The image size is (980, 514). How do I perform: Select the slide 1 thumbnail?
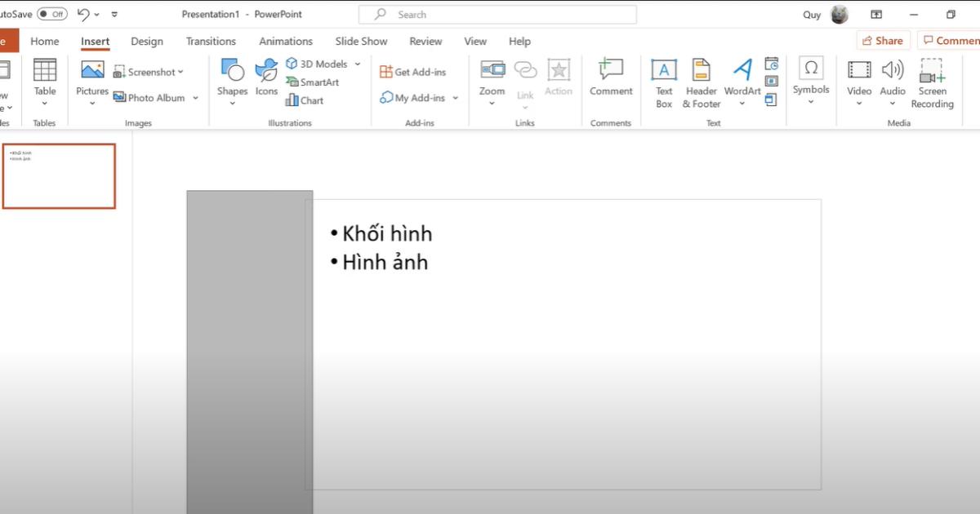click(x=59, y=175)
